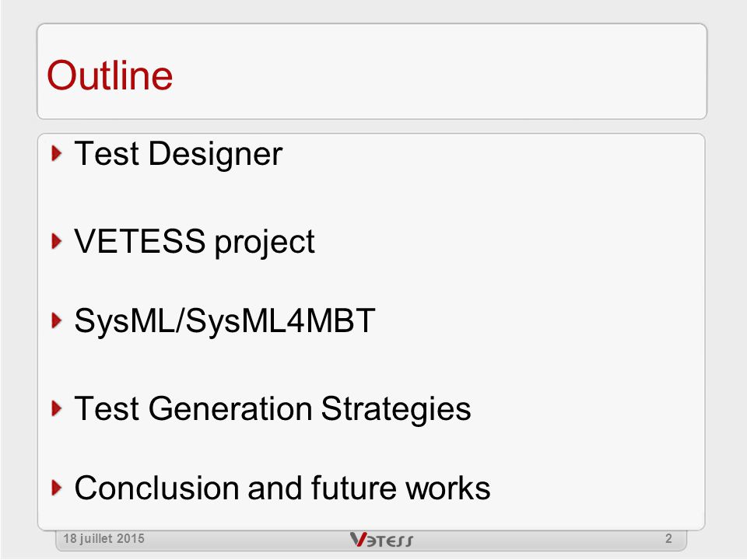Click the red arrow beside SysML/SysML4MBT
This screenshot has width=747, height=560.
[x=56, y=320]
